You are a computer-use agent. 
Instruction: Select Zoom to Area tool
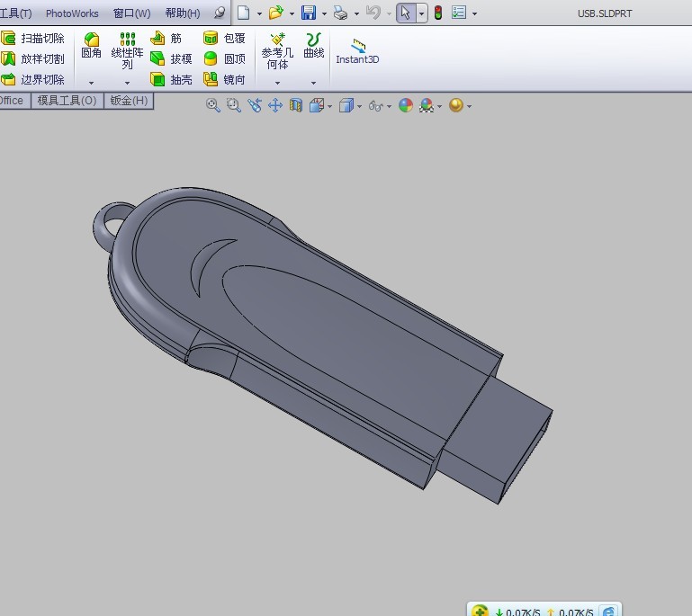[233, 105]
